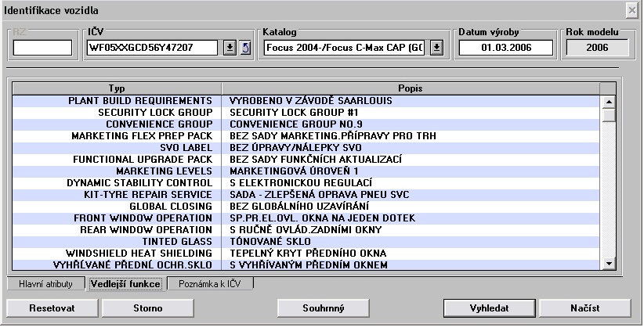Open the Poznámka k IČV tab
Viewport: 644px width, 331px height.
210,284
